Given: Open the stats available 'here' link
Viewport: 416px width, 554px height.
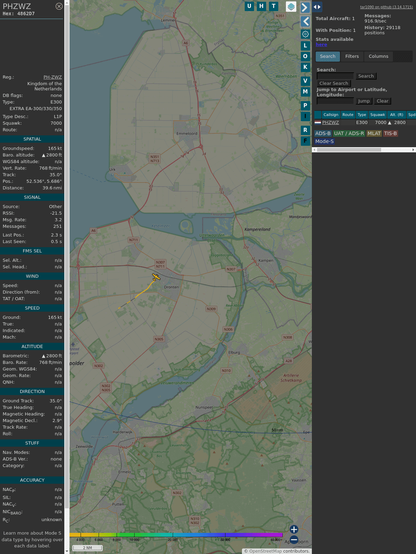Looking at the screenshot, I should click(321, 45).
